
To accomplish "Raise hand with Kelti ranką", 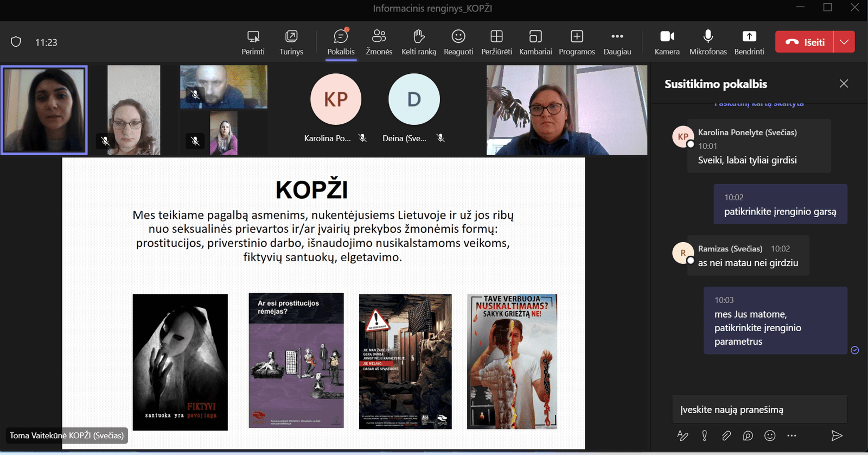I will [x=418, y=42].
